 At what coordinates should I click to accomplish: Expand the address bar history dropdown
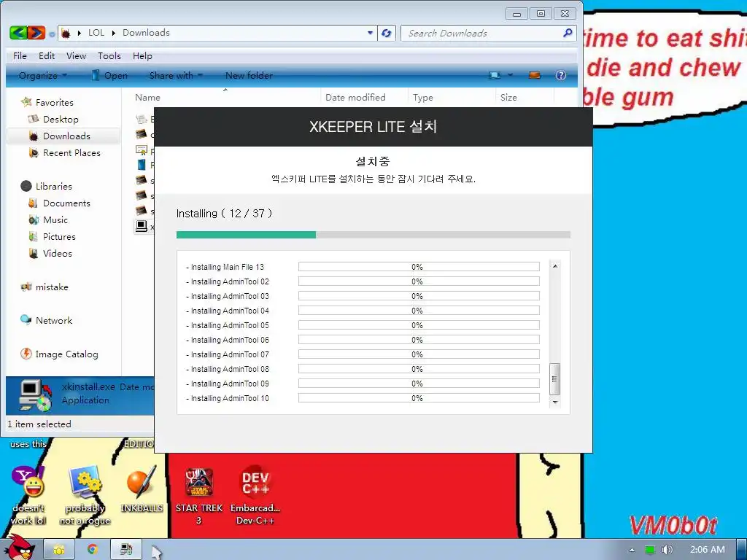click(370, 33)
